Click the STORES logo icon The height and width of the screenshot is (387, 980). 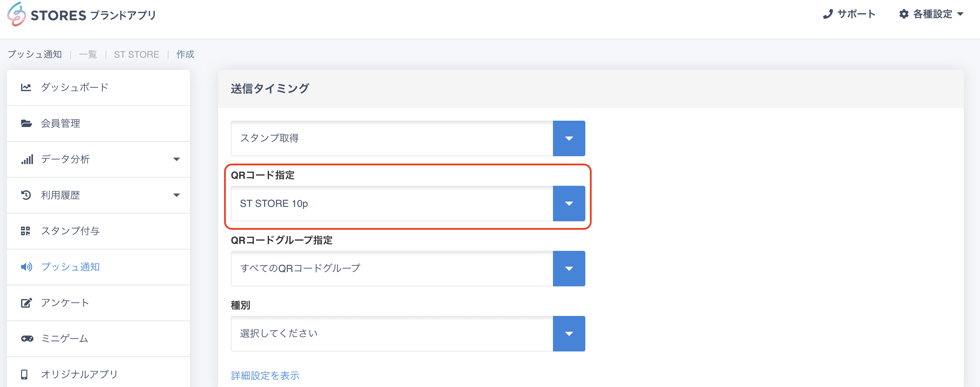click(17, 14)
